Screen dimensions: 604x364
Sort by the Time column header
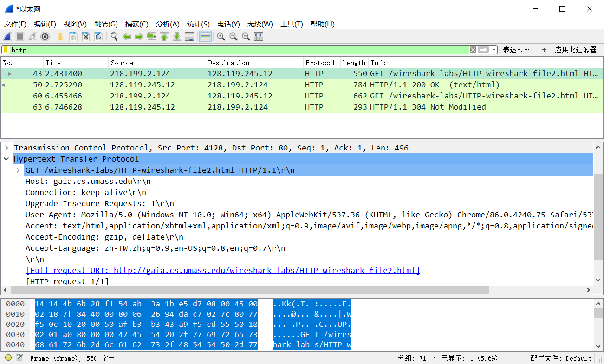coord(76,63)
